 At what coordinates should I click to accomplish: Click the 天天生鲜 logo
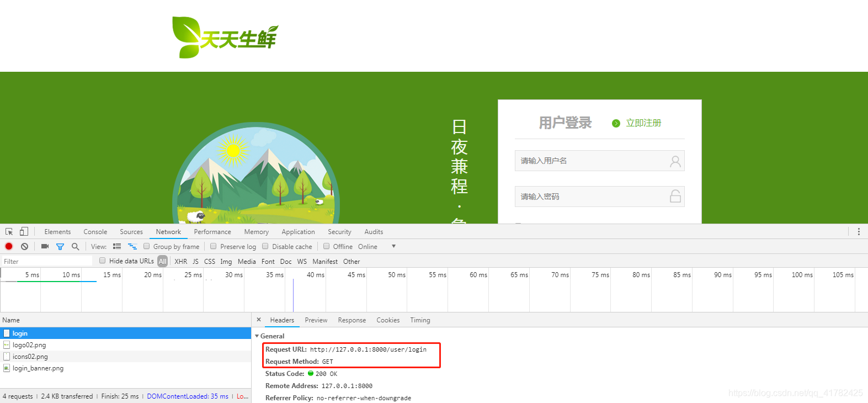[225, 37]
